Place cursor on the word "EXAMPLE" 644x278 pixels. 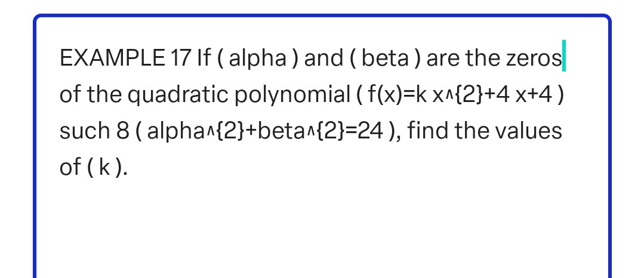(x=113, y=58)
